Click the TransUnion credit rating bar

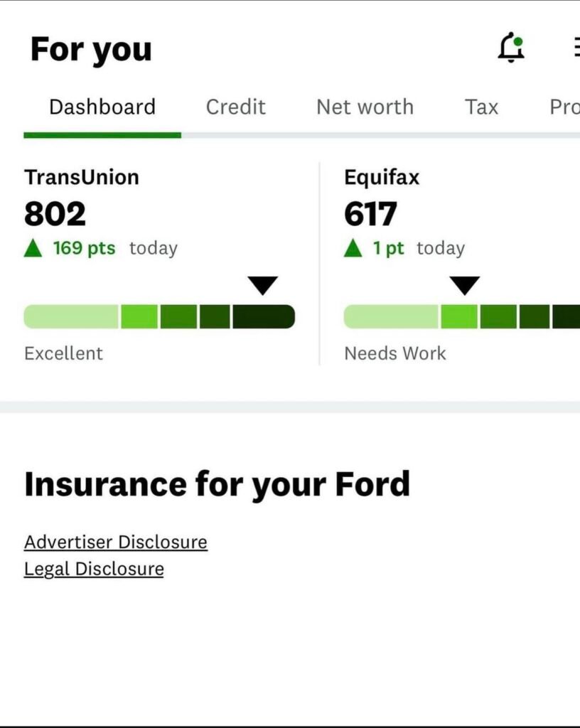click(159, 316)
